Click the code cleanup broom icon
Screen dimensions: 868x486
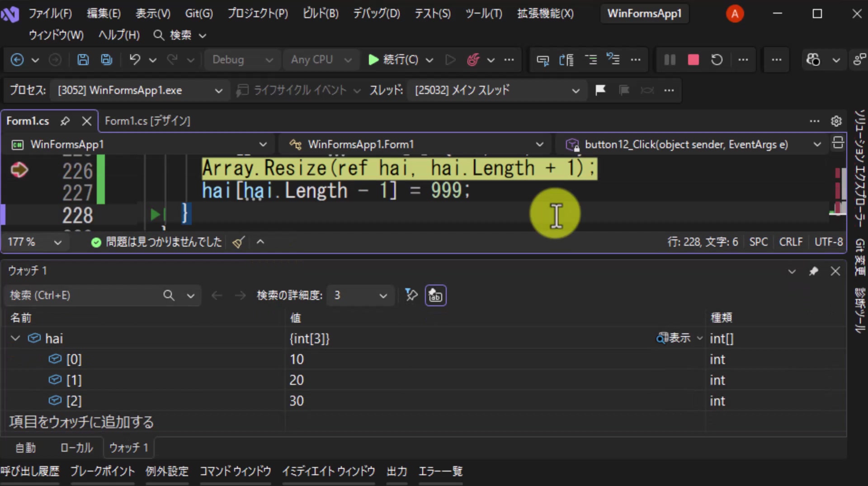[238, 242]
